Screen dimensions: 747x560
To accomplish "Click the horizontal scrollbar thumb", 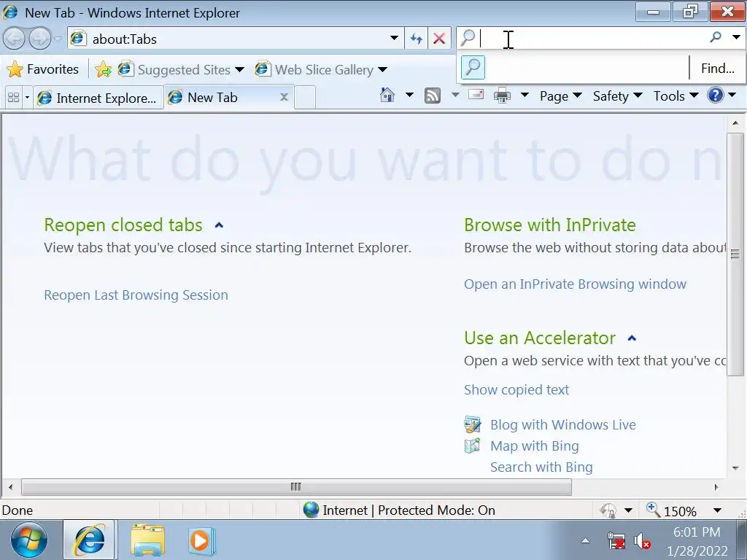I will click(x=296, y=487).
